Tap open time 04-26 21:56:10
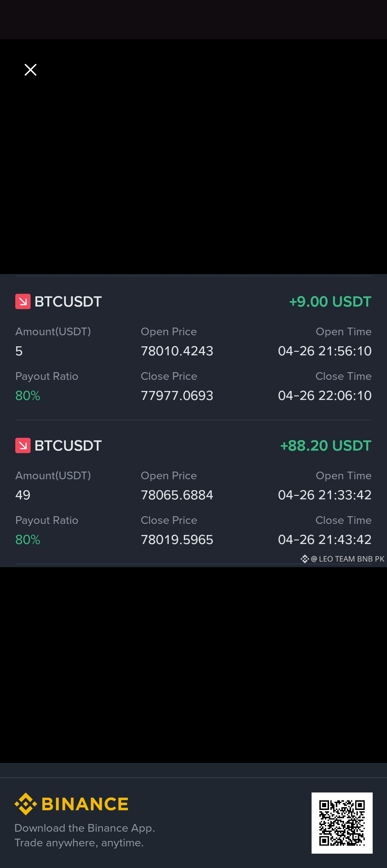Screen dimensions: 387x868 point(325,351)
